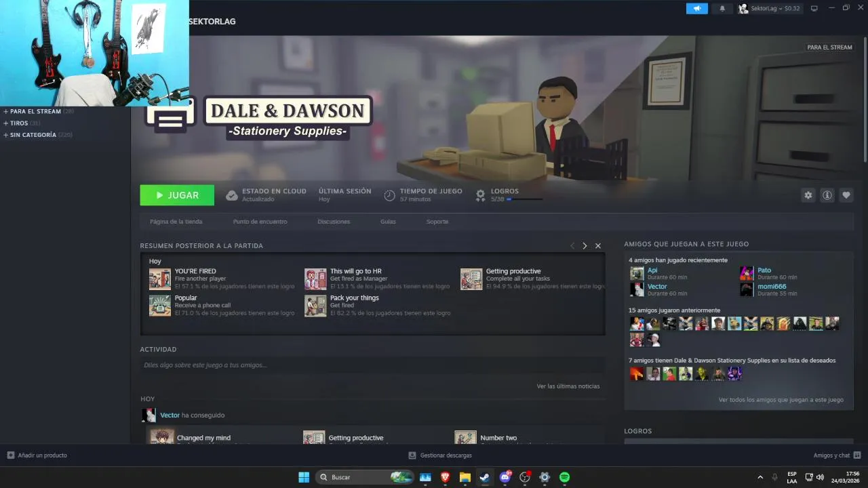The image size is (868, 488).
Task: Click the cloud status icon
Action: 232,195
